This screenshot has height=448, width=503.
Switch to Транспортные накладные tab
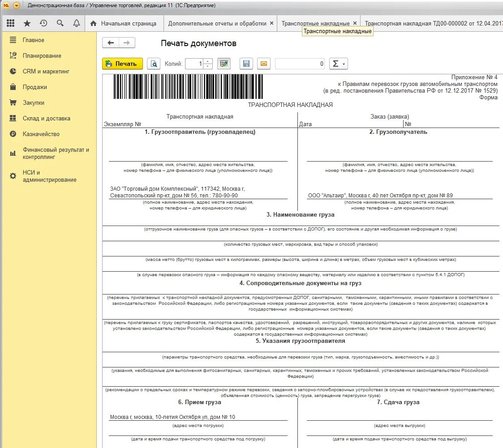315,23
